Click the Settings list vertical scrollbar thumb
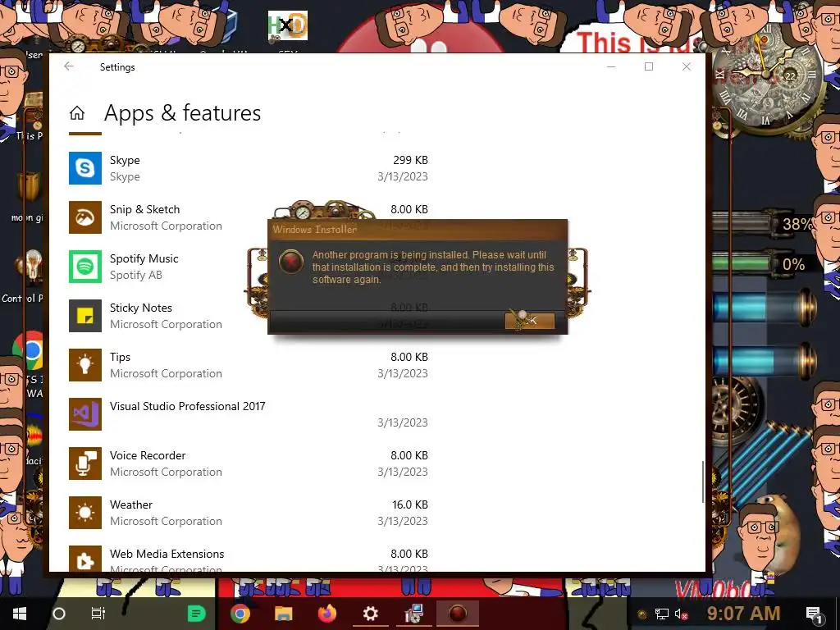The height and width of the screenshot is (630, 840). [x=702, y=482]
